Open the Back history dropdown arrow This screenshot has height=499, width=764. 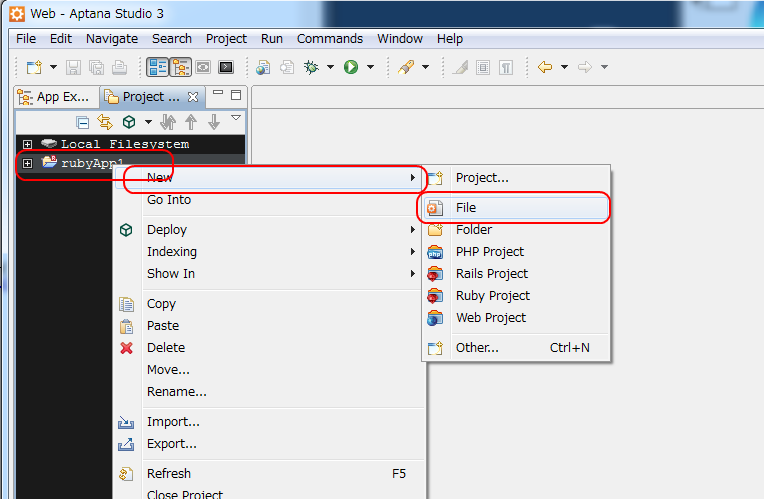[564, 67]
